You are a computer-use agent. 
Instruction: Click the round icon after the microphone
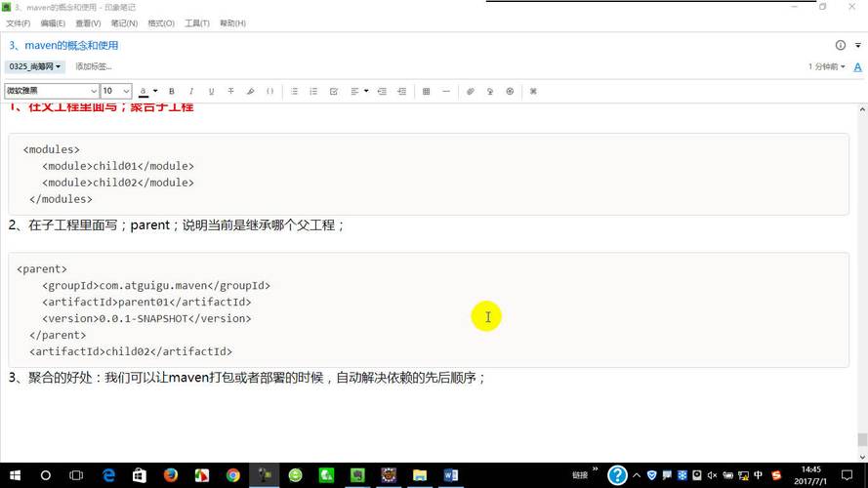point(510,92)
